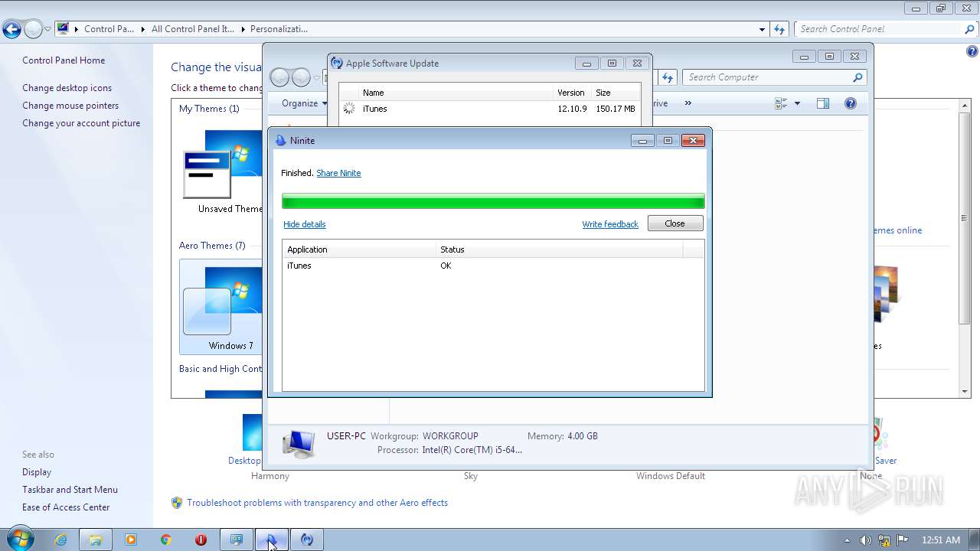
Task: Open Google Chrome from taskbar
Action: coord(166,540)
